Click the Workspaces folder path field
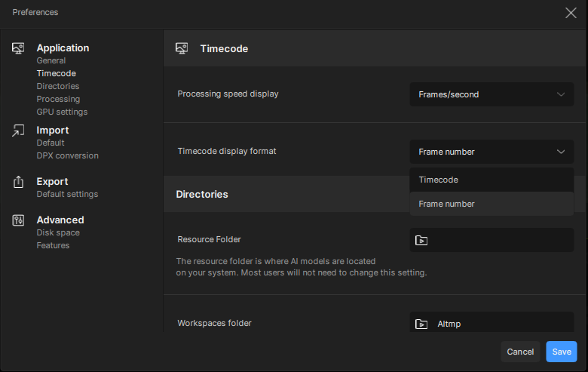This screenshot has height=372, width=588. pos(501,324)
